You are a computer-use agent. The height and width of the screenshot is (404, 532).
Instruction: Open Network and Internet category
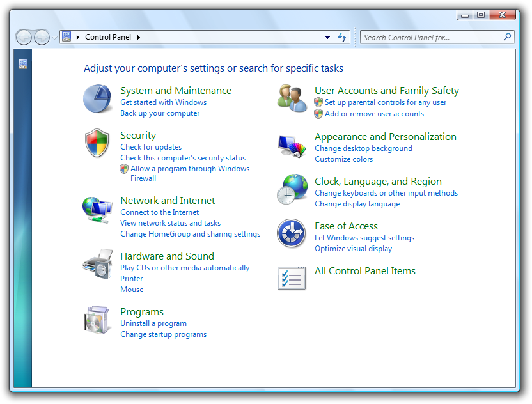168,201
